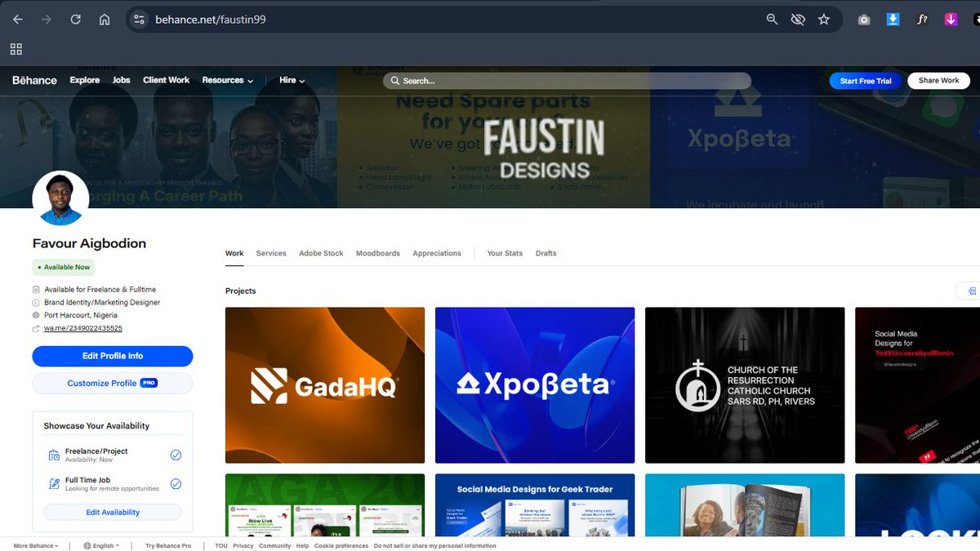This screenshot has width=980, height=551.
Task: Click Do not sell or share link
Action: tap(434, 545)
